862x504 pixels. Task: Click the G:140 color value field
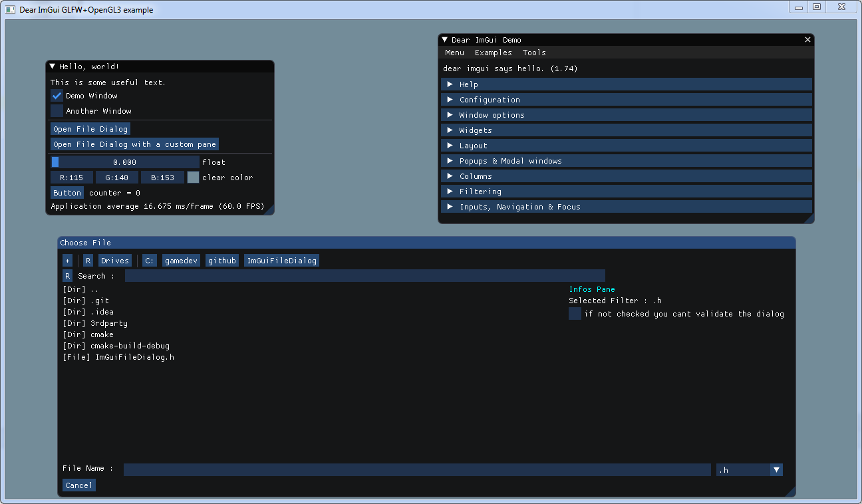click(117, 178)
